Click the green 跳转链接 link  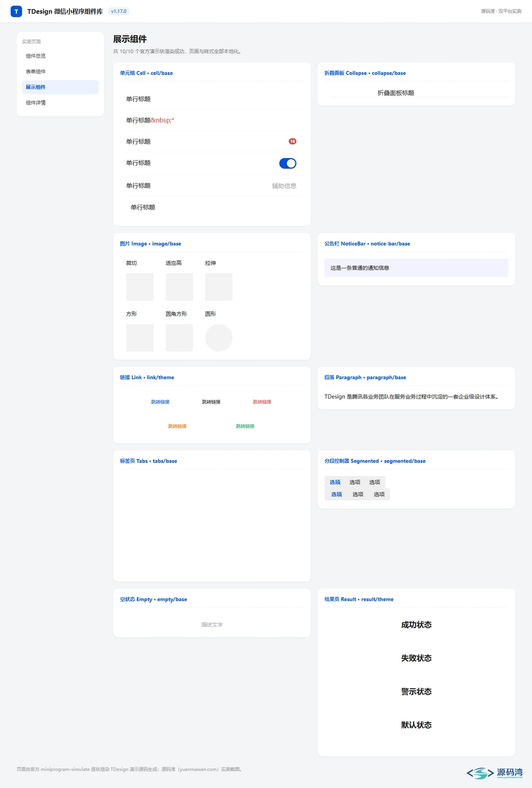pos(245,426)
